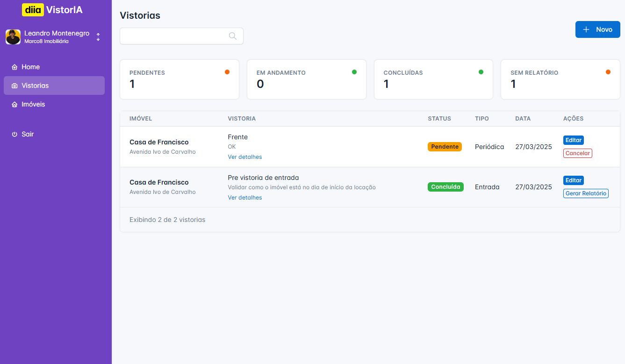
Task: Click the search magnifier icon
Action: [x=232, y=36]
